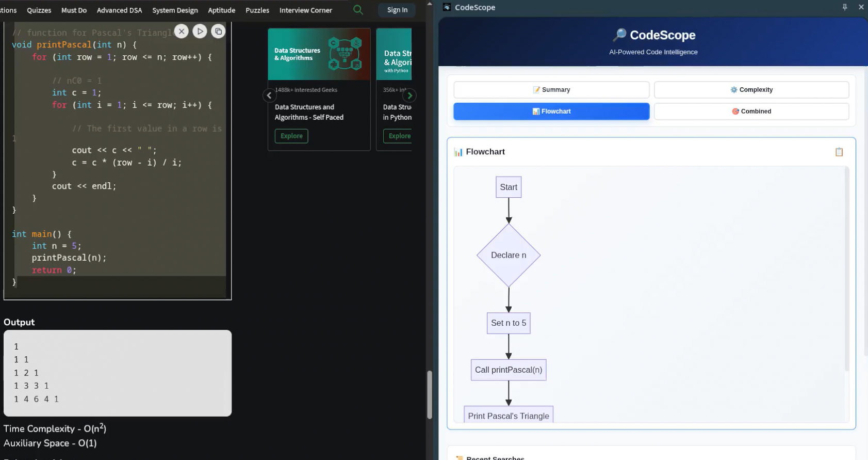This screenshot has width=868, height=460.
Task: Go to previous course carousel arrow
Action: (269, 96)
